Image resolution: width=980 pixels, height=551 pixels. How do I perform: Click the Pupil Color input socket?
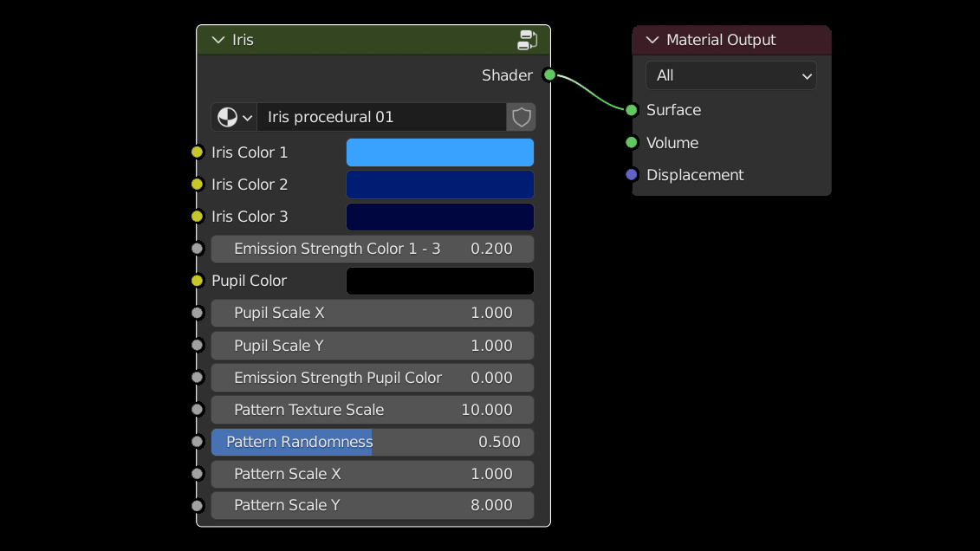pos(198,281)
